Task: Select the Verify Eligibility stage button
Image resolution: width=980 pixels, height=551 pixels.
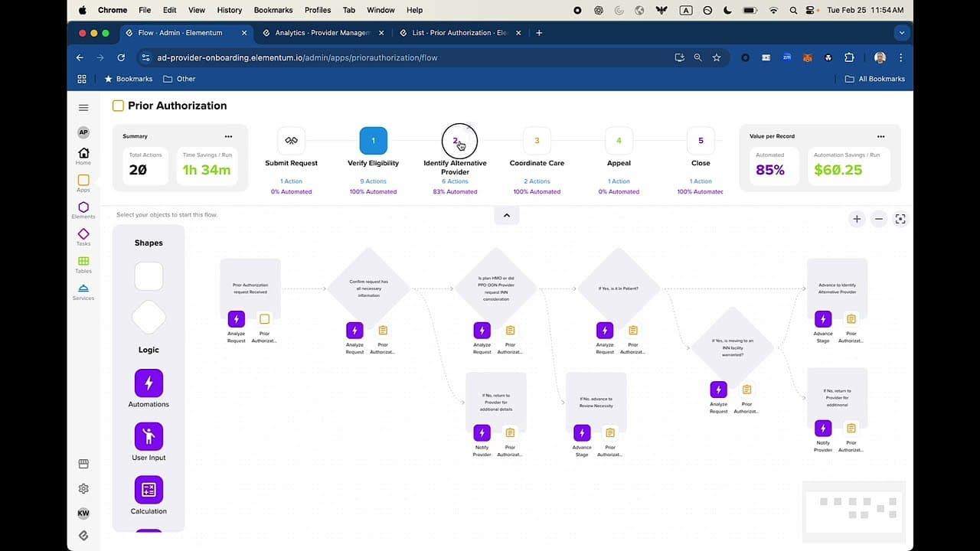Action: (374, 141)
